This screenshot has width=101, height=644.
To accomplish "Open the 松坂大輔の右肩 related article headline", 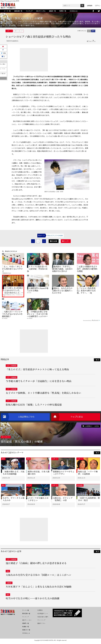I will coord(34,405).
